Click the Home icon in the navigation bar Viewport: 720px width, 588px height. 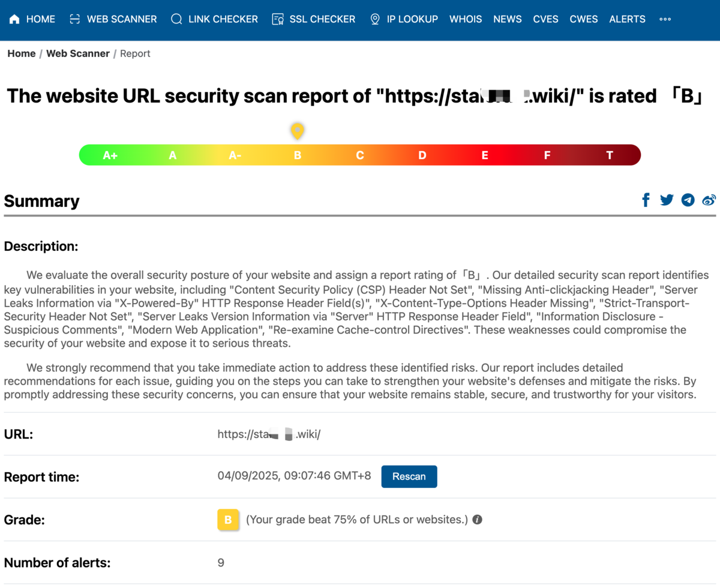click(14, 19)
